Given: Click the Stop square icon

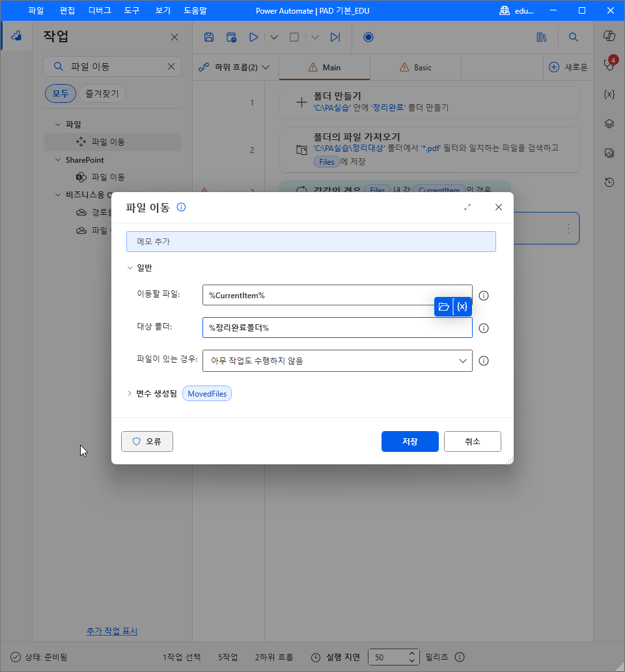Looking at the screenshot, I should click(294, 37).
